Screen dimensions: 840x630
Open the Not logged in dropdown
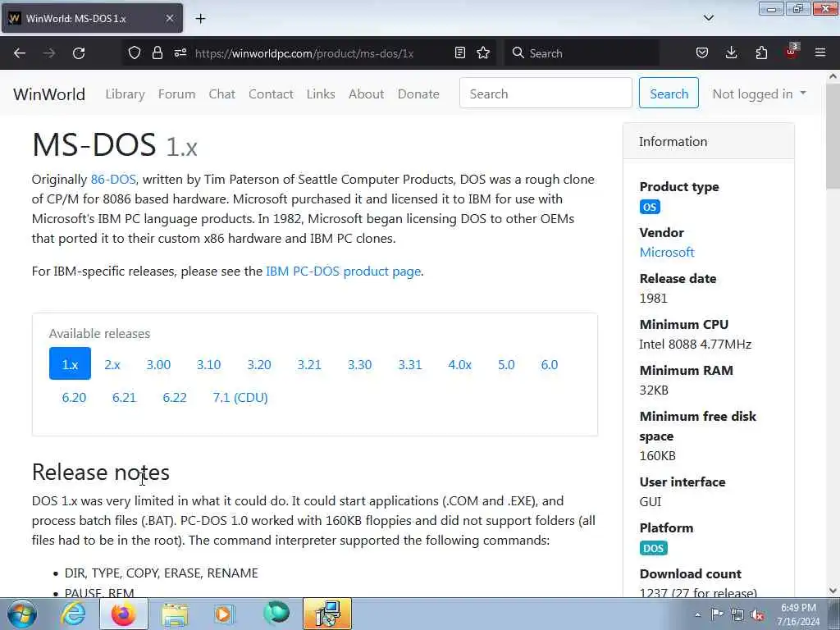point(759,94)
